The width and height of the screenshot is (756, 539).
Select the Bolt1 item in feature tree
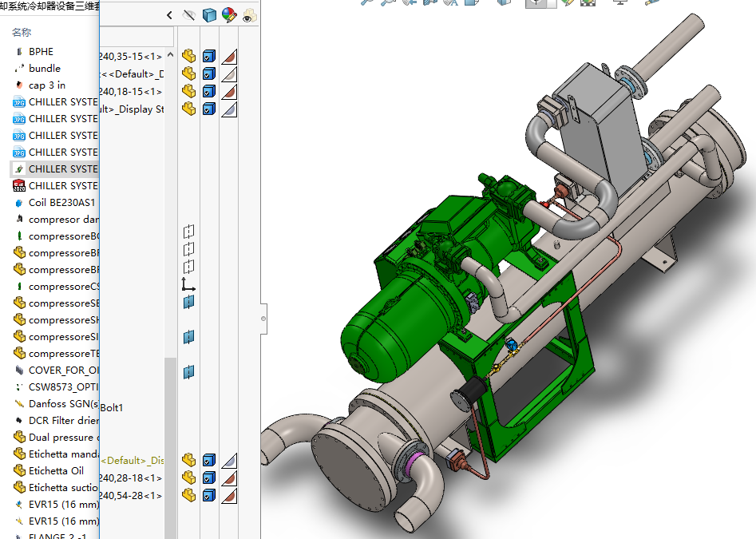click(112, 407)
